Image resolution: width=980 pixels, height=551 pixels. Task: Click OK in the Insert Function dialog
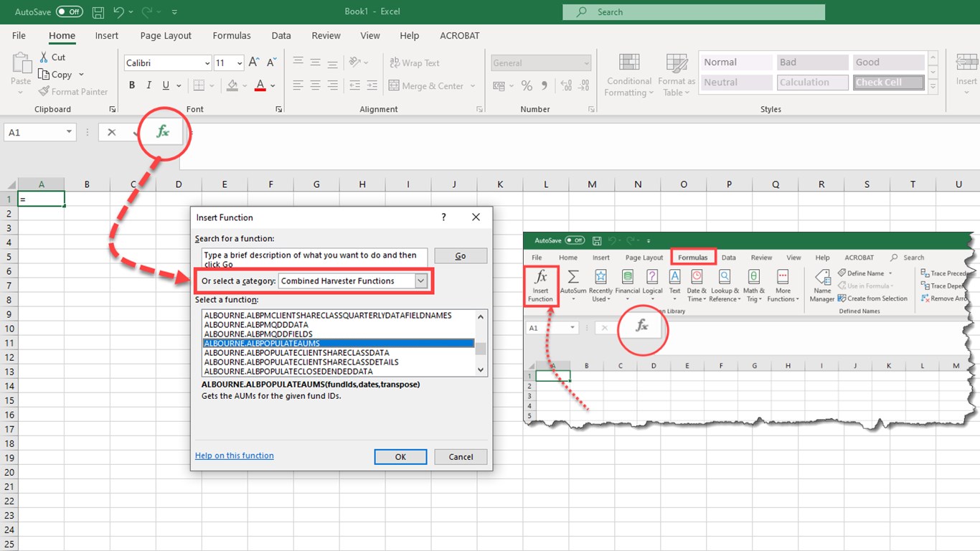[x=400, y=457]
